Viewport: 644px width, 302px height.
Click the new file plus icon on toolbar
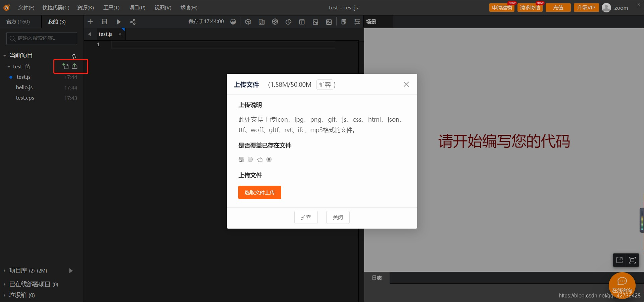tap(90, 21)
